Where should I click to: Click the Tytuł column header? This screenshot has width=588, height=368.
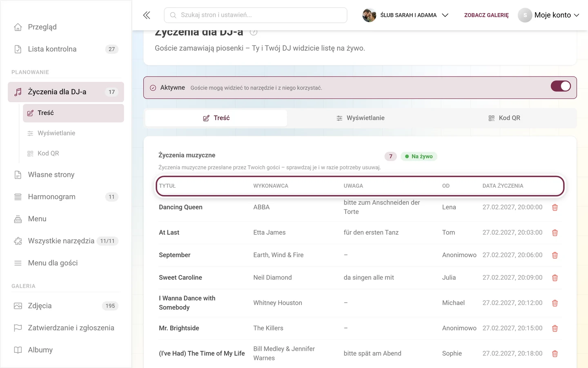tap(167, 186)
